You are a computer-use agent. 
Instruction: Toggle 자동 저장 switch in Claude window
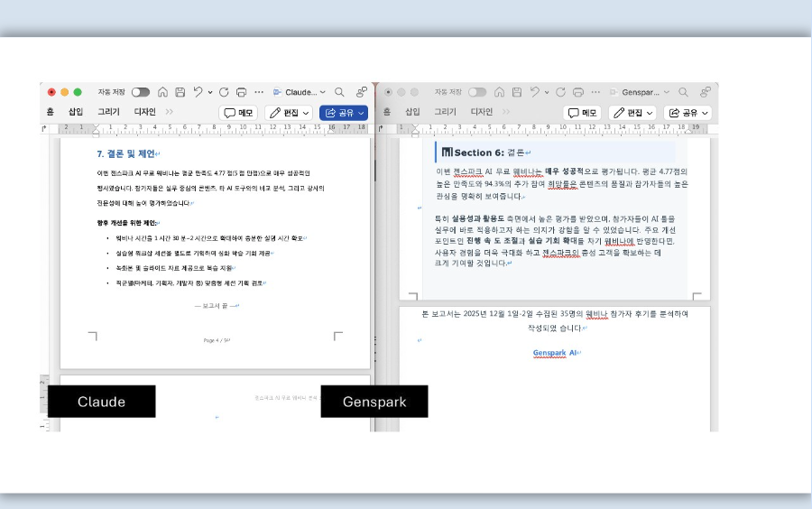coord(140,92)
